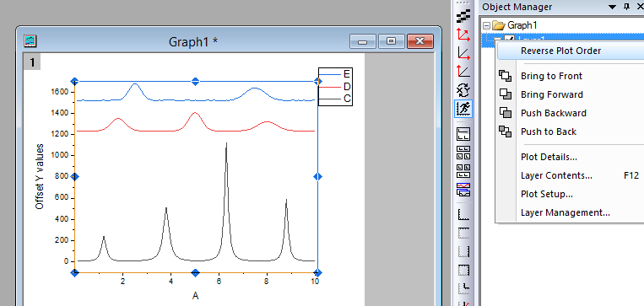This screenshot has width=644, height=306.
Task: Open the Object Manager dropdown arrow
Action: click(613, 7)
